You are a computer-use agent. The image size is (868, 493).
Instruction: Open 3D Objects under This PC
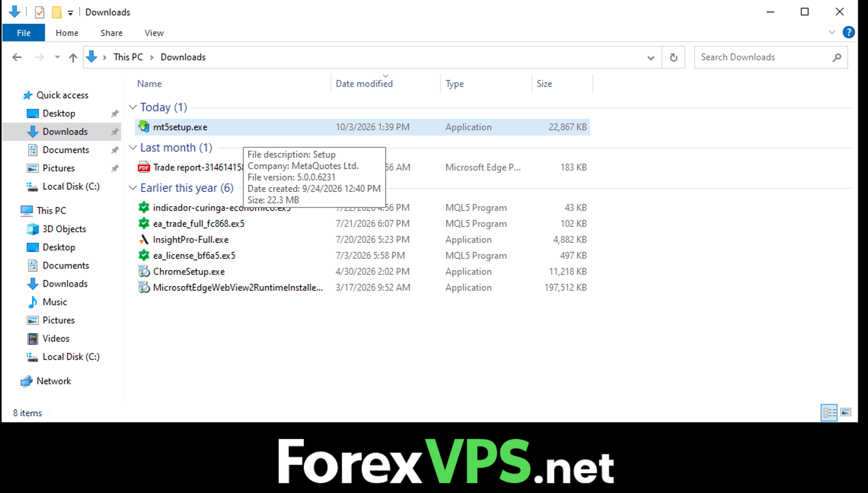tap(64, 229)
